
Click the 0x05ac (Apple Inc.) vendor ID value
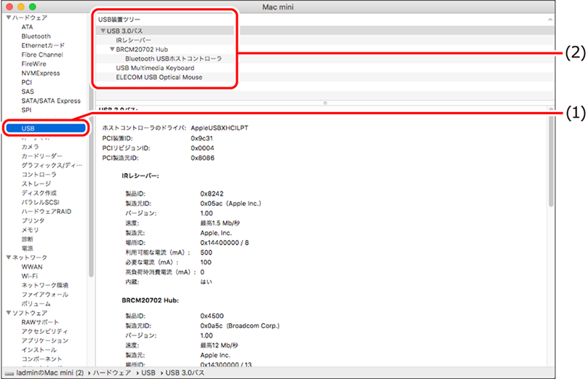(x=230, y=204)
